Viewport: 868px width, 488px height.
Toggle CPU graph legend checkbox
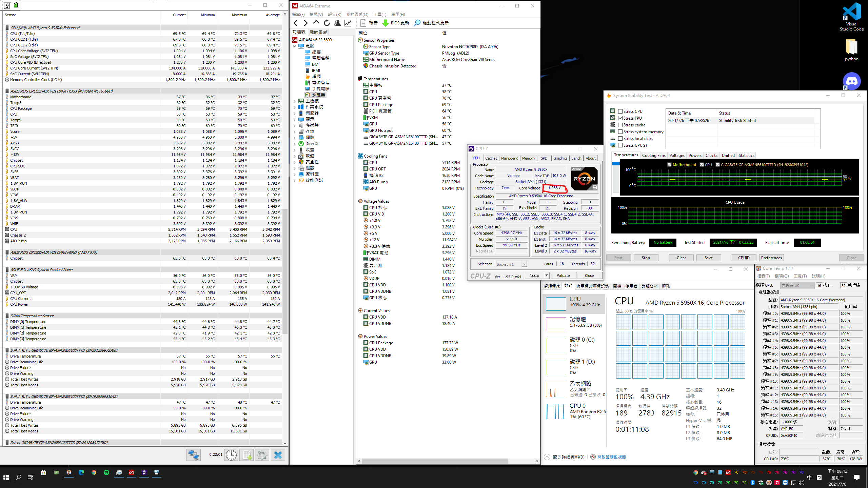[702, 164]
